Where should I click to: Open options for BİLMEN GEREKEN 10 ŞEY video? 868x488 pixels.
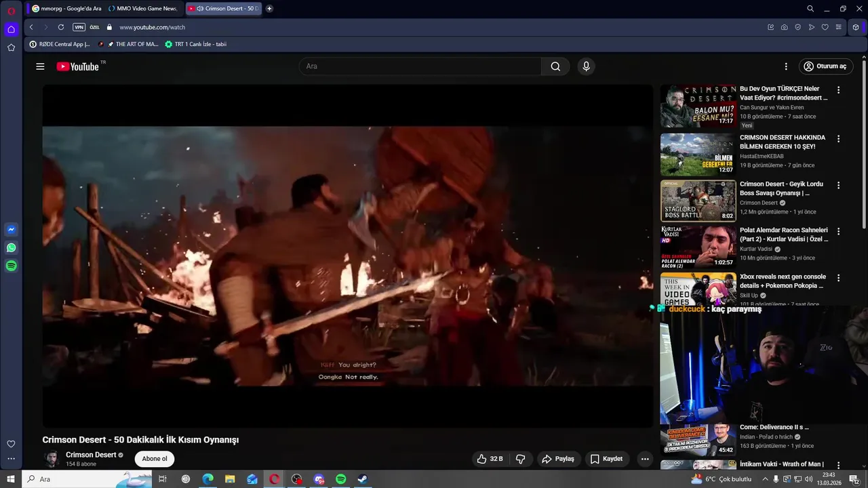tap(838, 139)
